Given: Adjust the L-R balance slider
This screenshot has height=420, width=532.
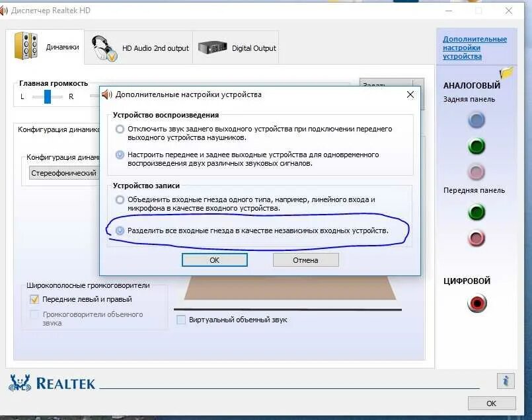Looking at the screenshot, I should tap(48, 96).
